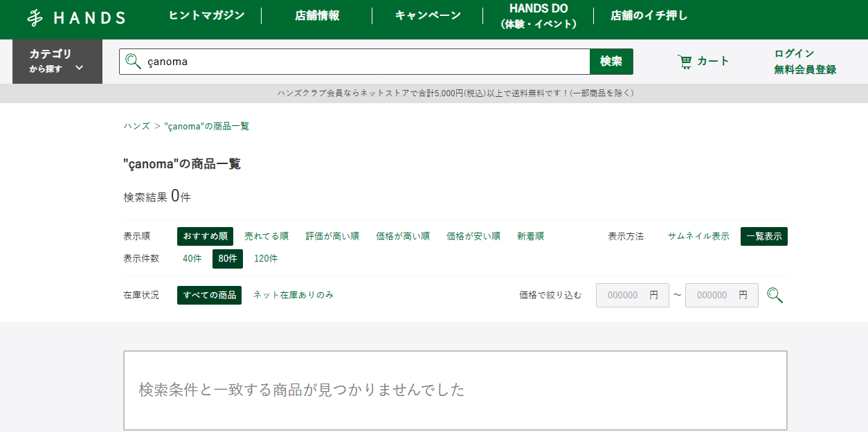Screen dimensions: 868x432
Task: Sort by おすすめ順
Action: click(205, 236)
